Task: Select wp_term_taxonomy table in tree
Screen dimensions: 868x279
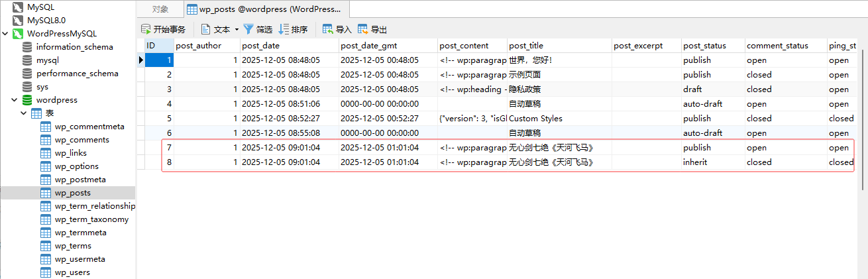Action: [x=92, y=219]
